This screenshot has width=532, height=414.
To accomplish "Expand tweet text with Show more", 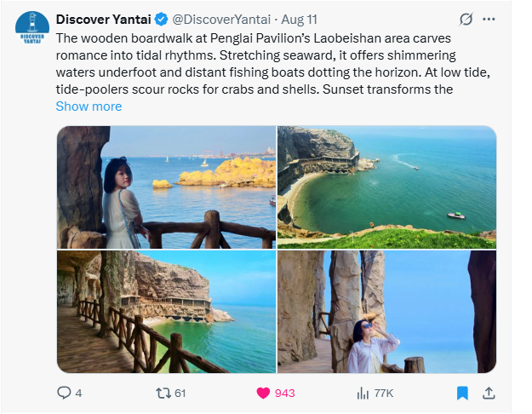I will click(89, 106).
